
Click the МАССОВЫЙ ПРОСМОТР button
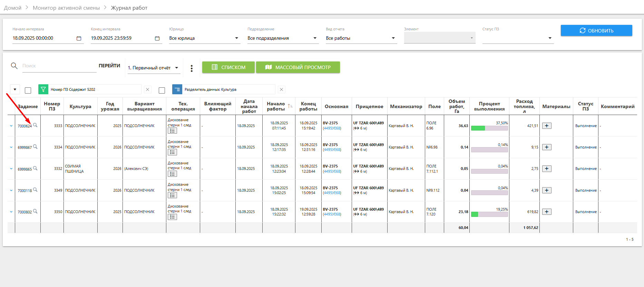[x=298, y=67]
